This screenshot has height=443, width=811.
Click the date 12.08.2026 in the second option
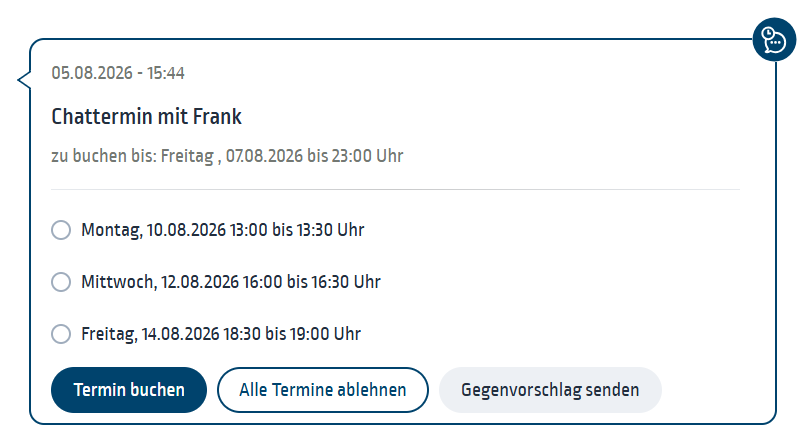coord(201,282)
